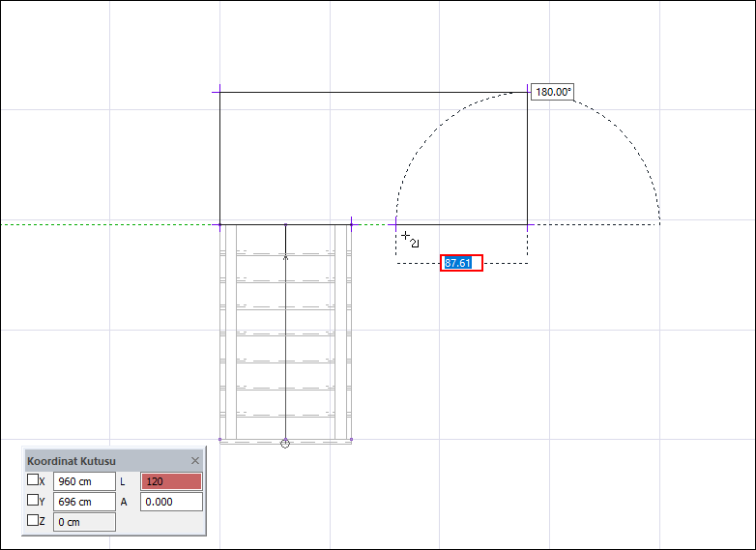
Task: Click the red L length field
Action: (171, 480)
